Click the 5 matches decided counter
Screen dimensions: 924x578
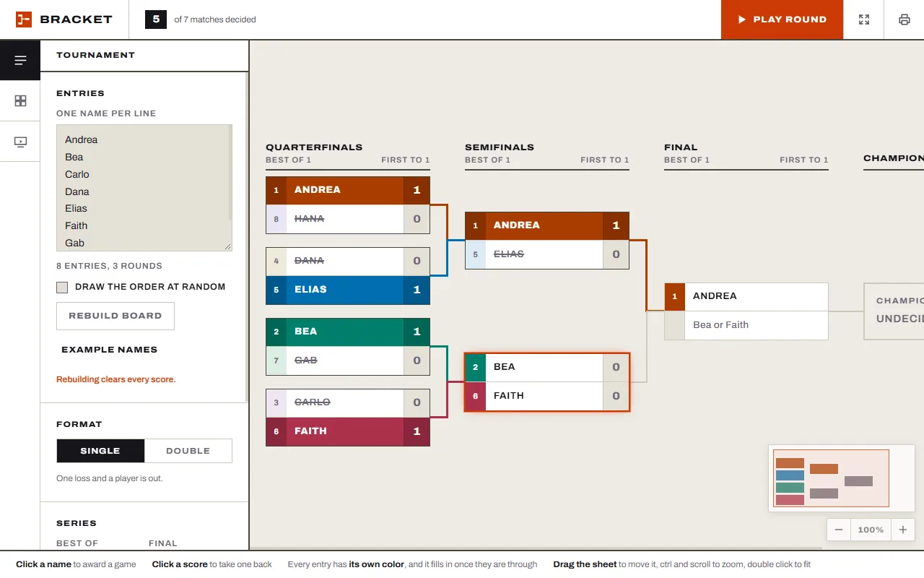click(156, 20)
